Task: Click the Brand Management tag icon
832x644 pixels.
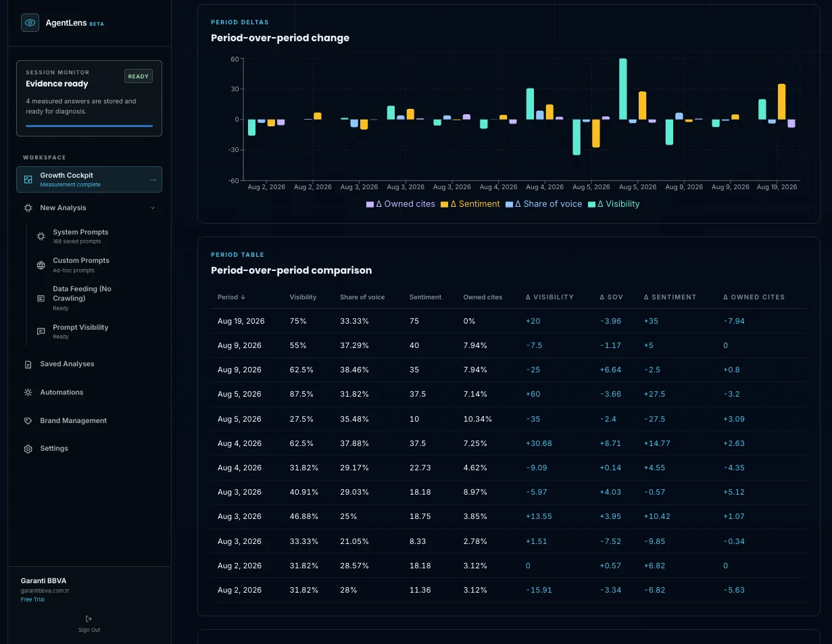Action: coord(28,421)
